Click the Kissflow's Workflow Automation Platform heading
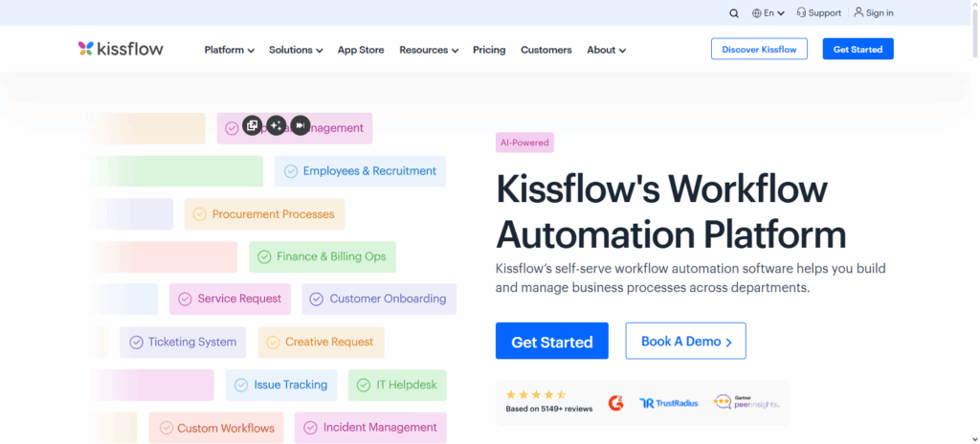Image resolution: width=980 pixels, height=444 pixels. click(671, 211)
